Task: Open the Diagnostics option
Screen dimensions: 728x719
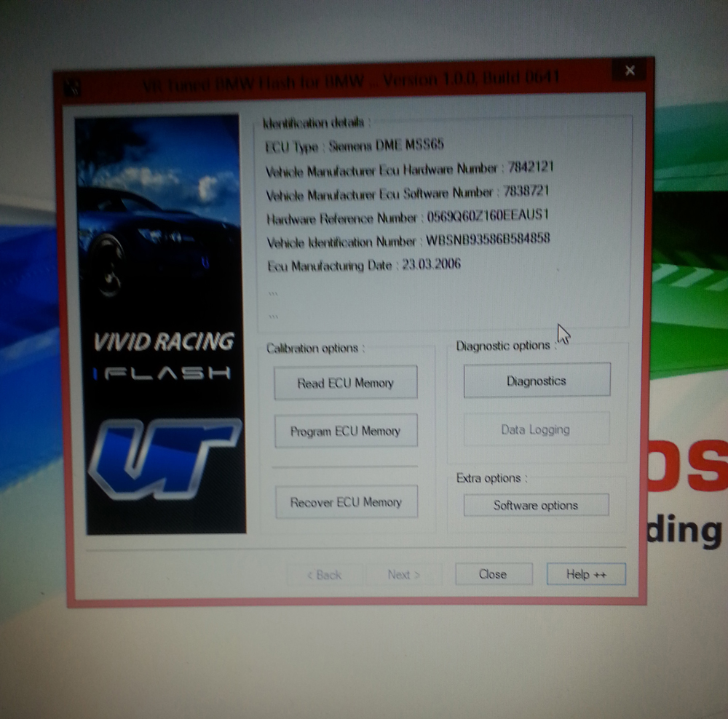Action: (537, 381)
